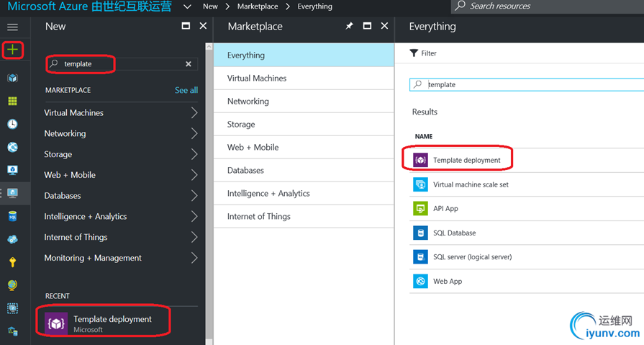The height and width of the screenshot is (345, 644).
Task: Expand Networking chevron in New blade
Action: click(194, 133)
